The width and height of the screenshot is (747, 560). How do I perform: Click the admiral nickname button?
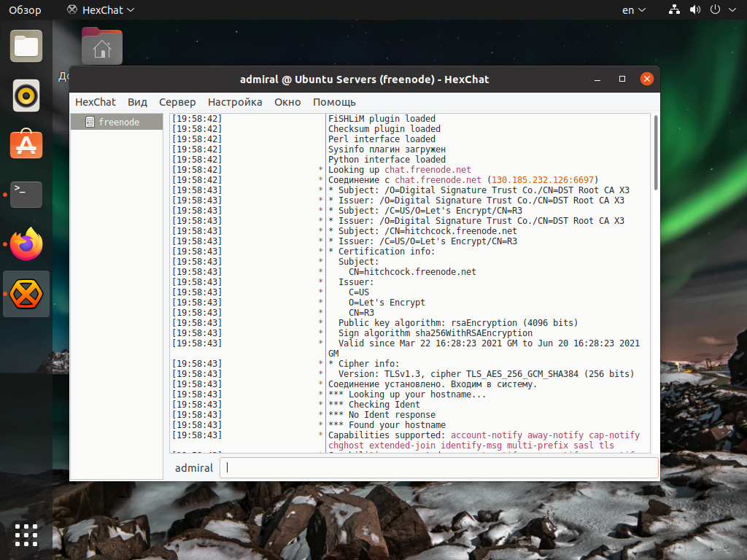click(x=194, y=468)
